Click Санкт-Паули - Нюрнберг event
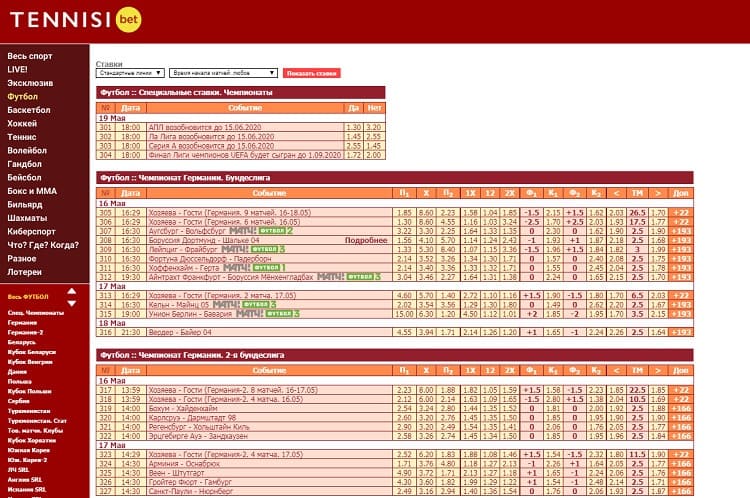 190,491
